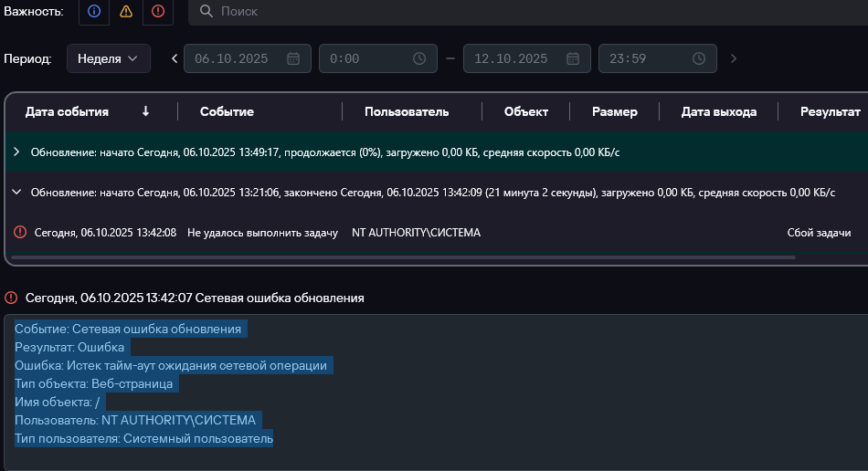Screen dimensions: 868x471
Task: Go to next period with right arrow
Action: pyautogui.click(x=733, y=58)
